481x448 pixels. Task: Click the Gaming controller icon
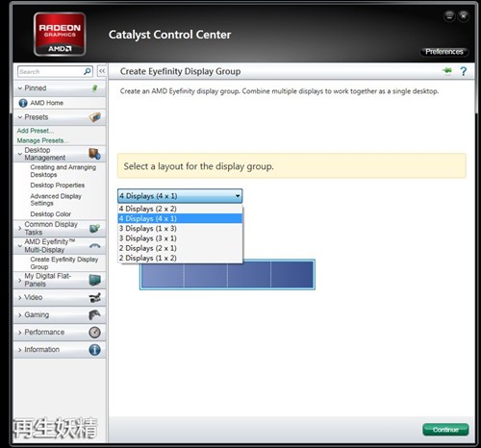95,314
